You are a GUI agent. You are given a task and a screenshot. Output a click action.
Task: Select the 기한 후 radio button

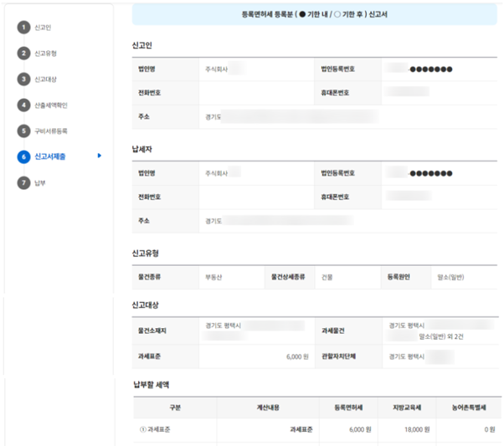(x=339, y=15)
